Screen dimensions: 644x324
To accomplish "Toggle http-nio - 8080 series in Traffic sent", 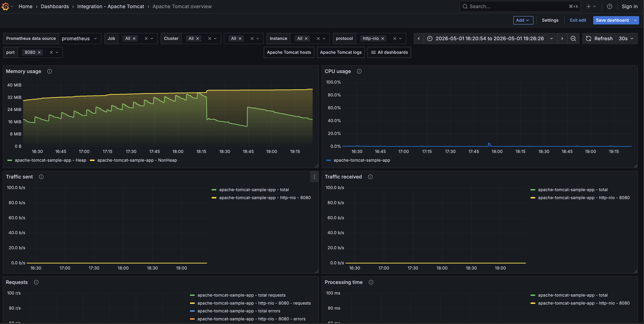I will click(265, 198).
